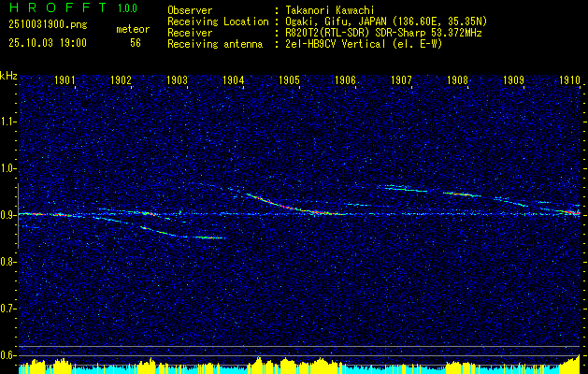
Task: Click the 0.8 frequency axis label
Action: click(8, 262)
